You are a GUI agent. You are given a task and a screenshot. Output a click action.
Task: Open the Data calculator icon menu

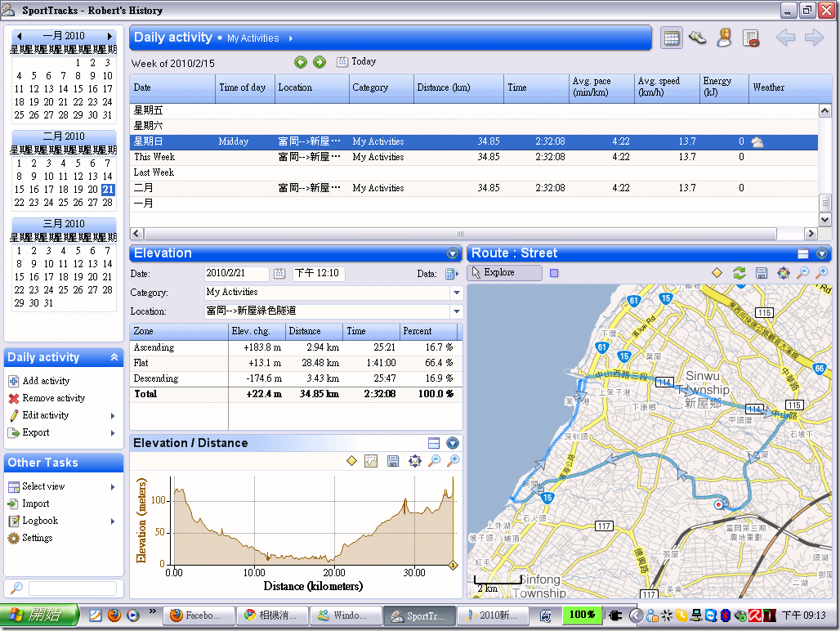point(451,274)
